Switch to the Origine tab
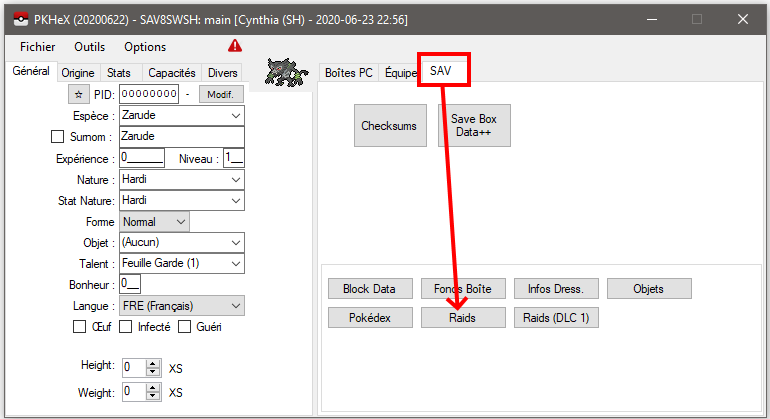The image size is (770, 419). tap(78, 73)
